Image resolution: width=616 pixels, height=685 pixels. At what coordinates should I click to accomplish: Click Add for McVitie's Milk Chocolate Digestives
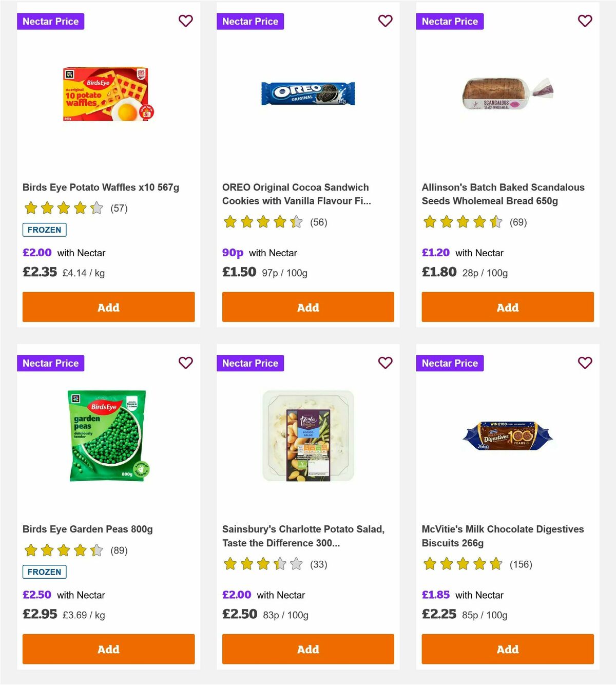[507, 649]
